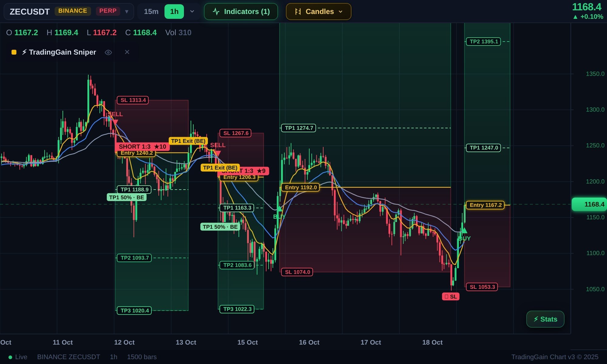Click the BINANCE exchange badge
The width and height of the screenshot is (607, 364).
pyautogui.click(x=73, y=11)
